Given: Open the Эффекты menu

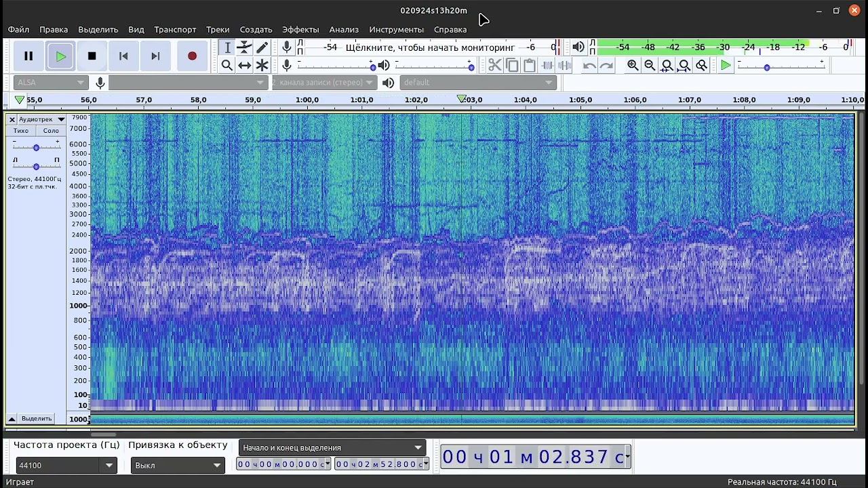Looking at the screenshot, I should (300, 29).
